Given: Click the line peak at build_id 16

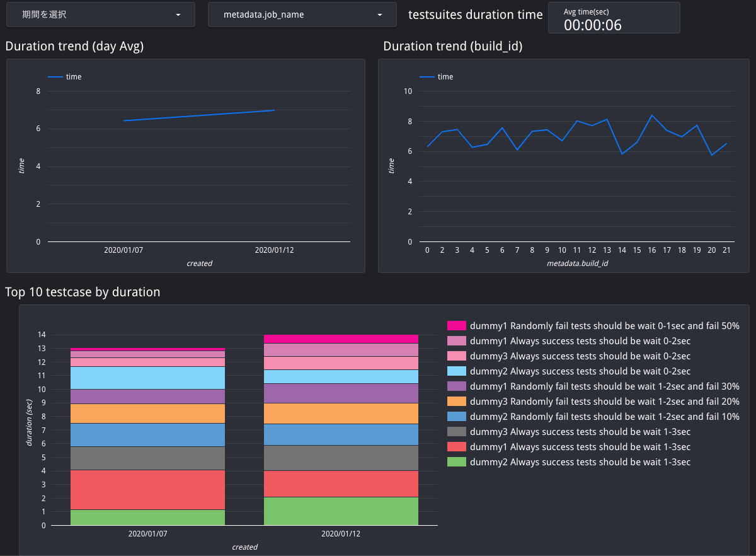Looking at the screenshot, I should tap(652, 115).
